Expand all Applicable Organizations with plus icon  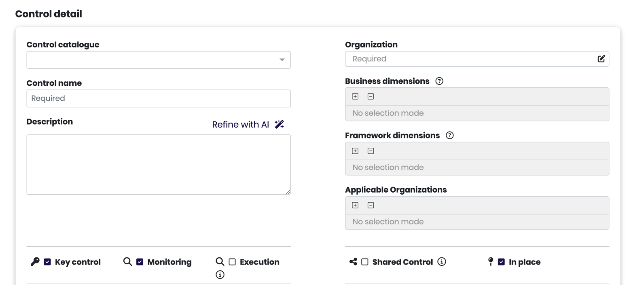pos(355,205)
